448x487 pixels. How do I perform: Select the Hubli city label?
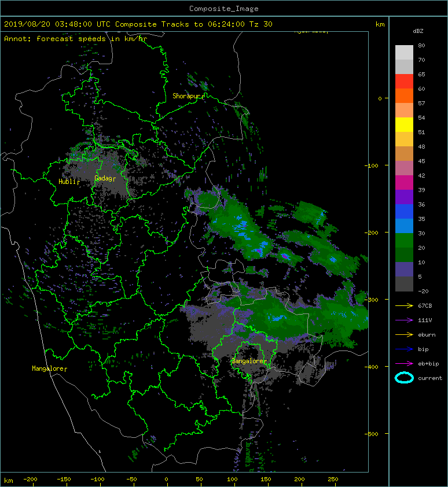pyautogui.click(x=68, y=182)
